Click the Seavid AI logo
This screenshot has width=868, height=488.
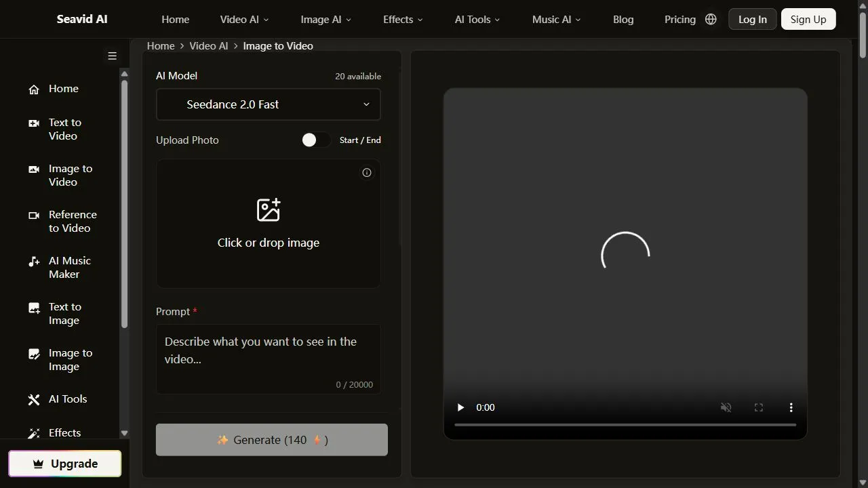point(82,19)
